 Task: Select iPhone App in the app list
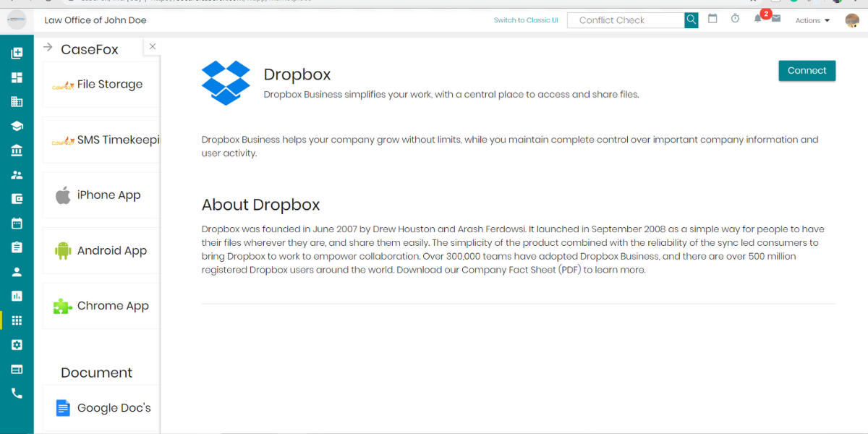(x=101, y=195)
